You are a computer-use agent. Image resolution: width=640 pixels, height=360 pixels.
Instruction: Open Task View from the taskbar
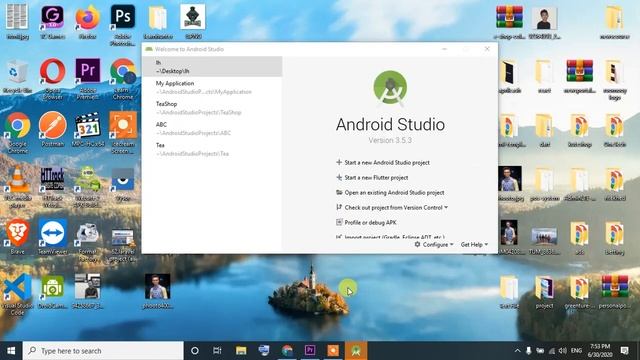217,351
